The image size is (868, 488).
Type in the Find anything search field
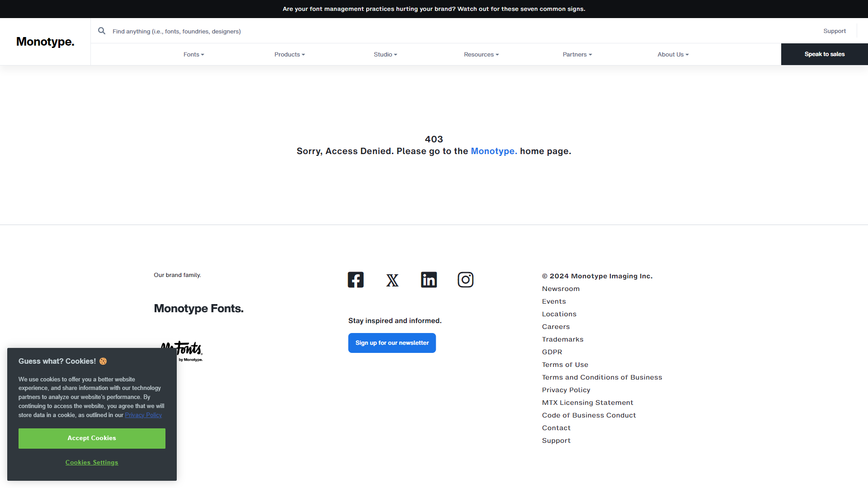(x=271, y=31)
